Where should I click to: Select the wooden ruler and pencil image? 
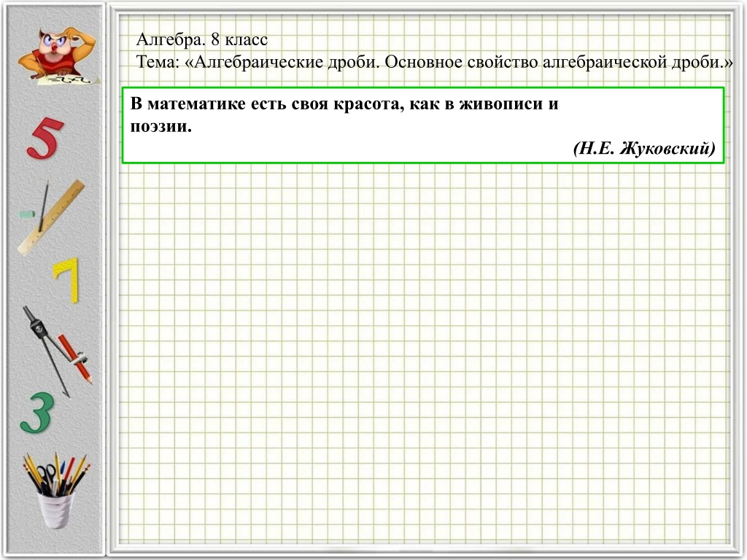point(52,217)
